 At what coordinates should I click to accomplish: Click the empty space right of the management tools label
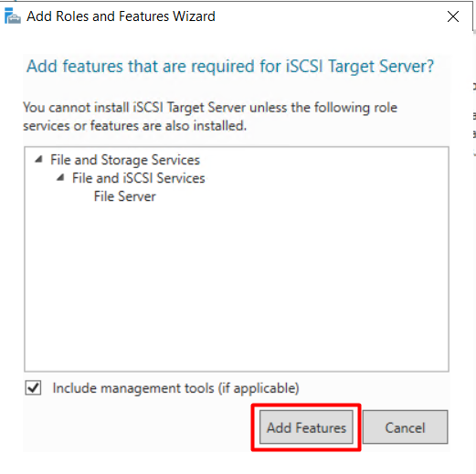click(x=374, y=388)
